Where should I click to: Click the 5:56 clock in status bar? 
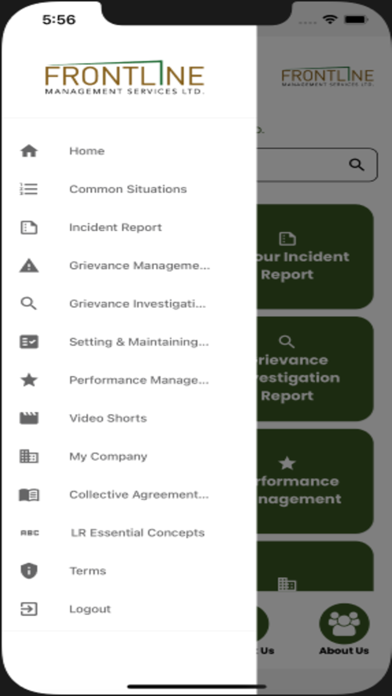coord(59,20)
